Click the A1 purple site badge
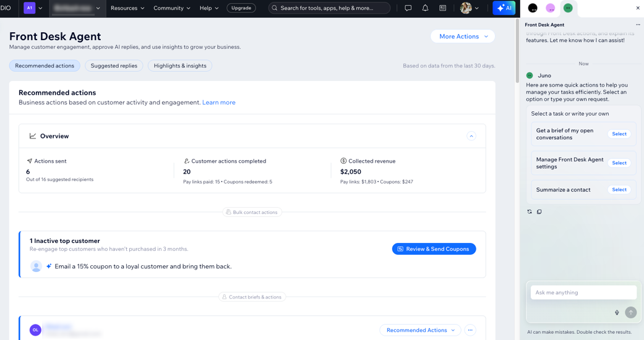 (30, 8)
